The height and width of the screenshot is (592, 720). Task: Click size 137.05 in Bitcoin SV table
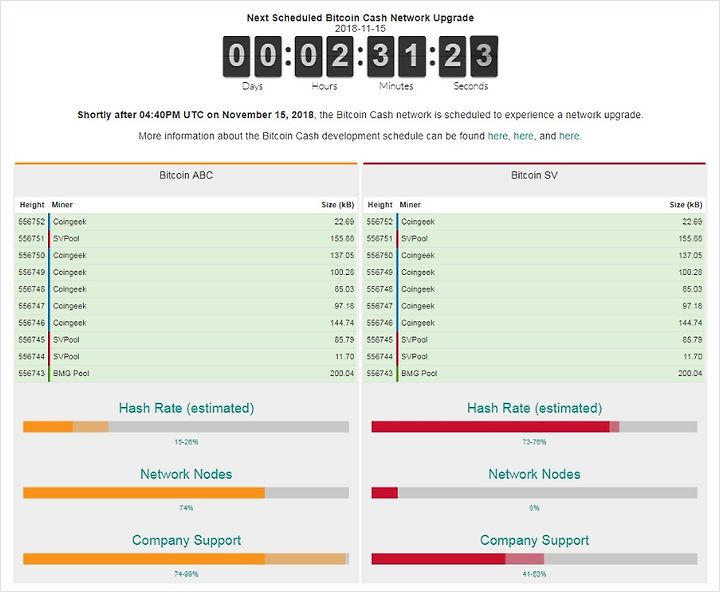click(x=690, y=255)
